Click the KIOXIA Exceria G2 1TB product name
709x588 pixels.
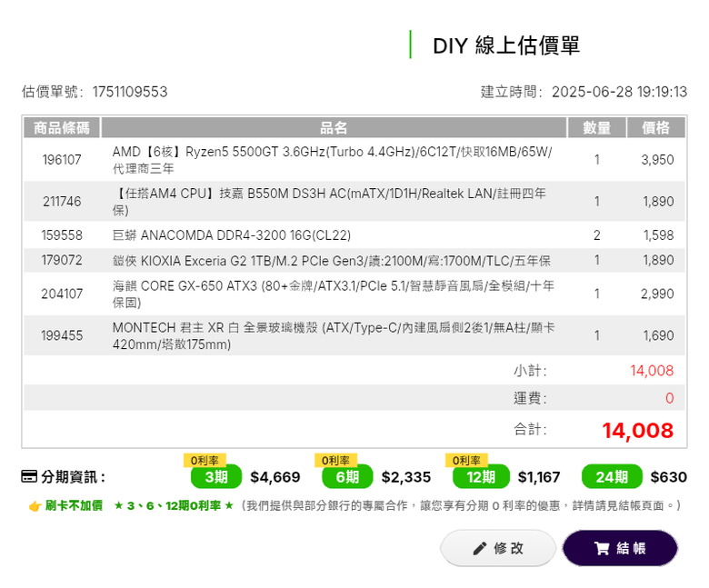(332, 261)
